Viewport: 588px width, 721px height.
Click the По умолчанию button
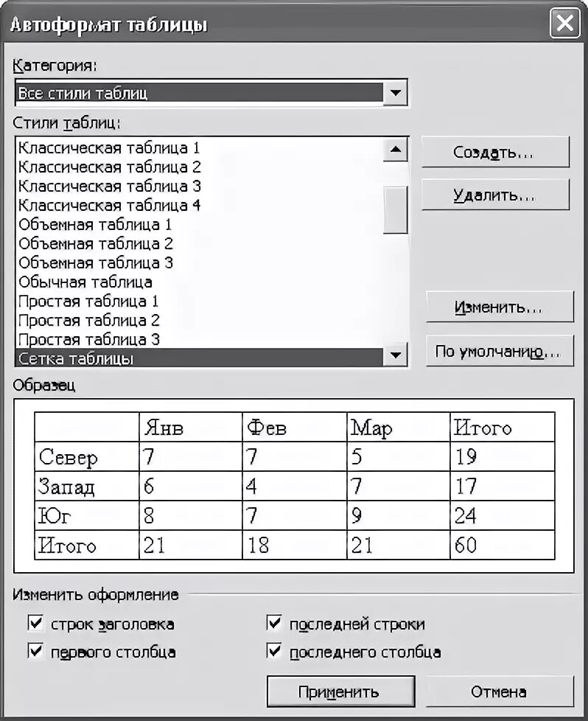click(x=500, y=352)
